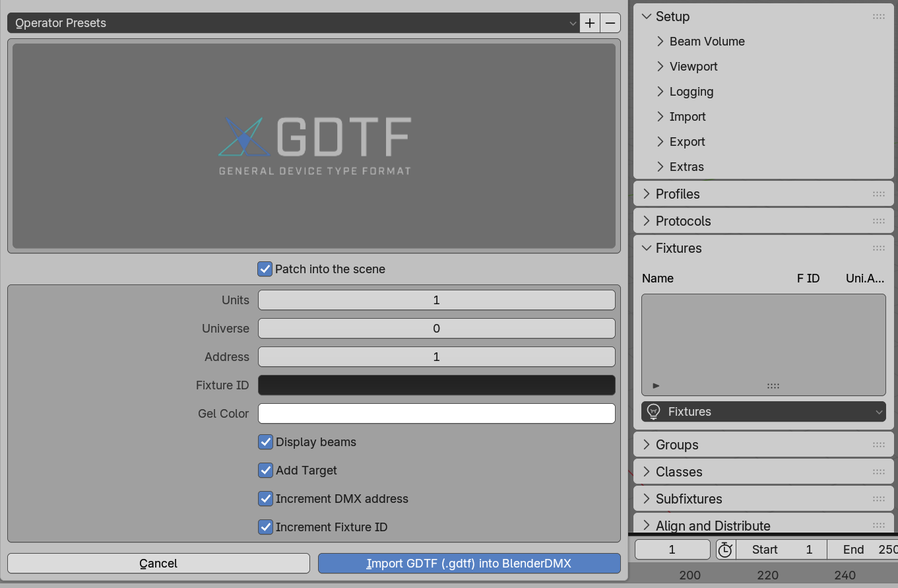Open the Operator Presets dropdown
The width and height of the screenshot is (898, 588).
click(294, 23)
